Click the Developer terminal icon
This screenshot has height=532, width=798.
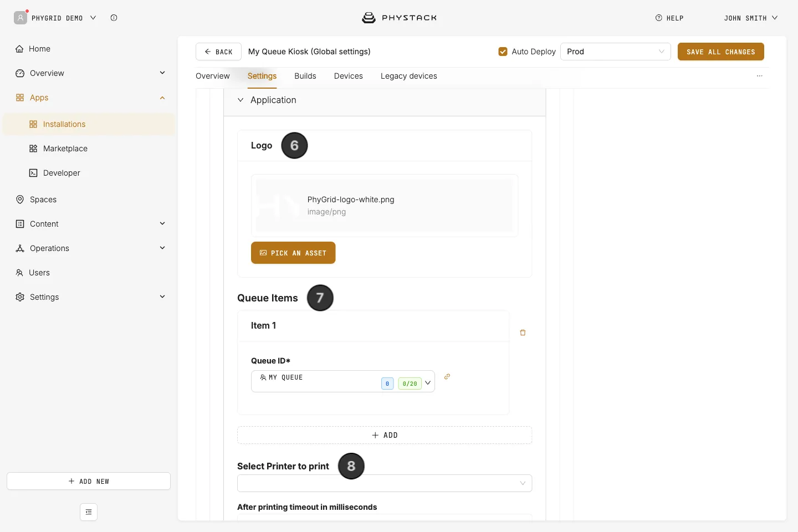tap(33, 173)
